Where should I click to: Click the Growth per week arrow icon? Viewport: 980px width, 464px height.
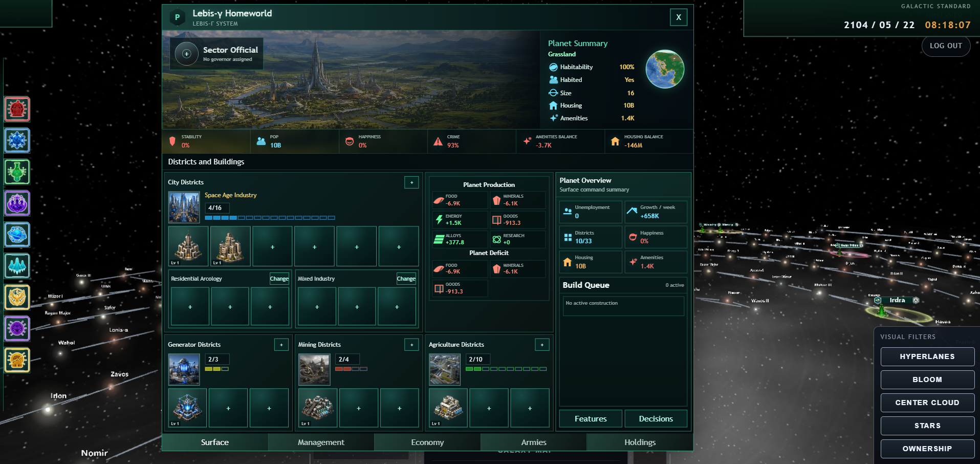632,210
